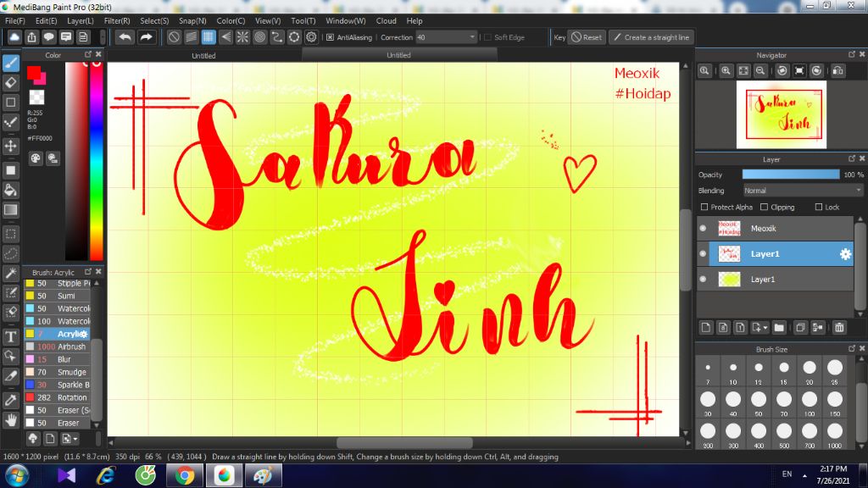Open the Correction value dropdown
The width and height of the screenshot is (868, 488).
pyautogui.click(x=472, y=37)
